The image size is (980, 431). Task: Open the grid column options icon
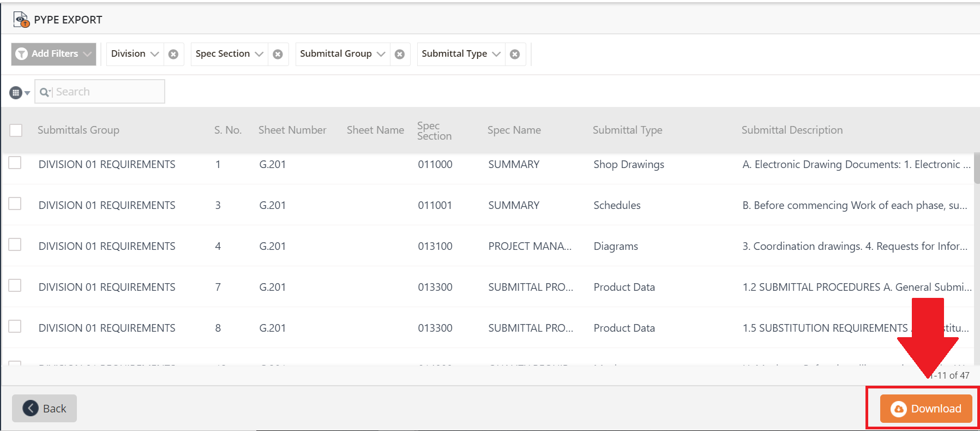19,93
